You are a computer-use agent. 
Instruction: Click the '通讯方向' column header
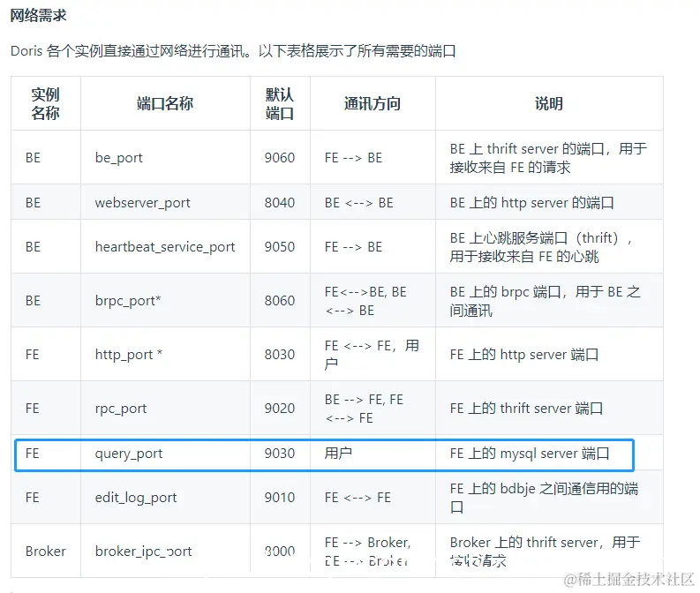373,103
